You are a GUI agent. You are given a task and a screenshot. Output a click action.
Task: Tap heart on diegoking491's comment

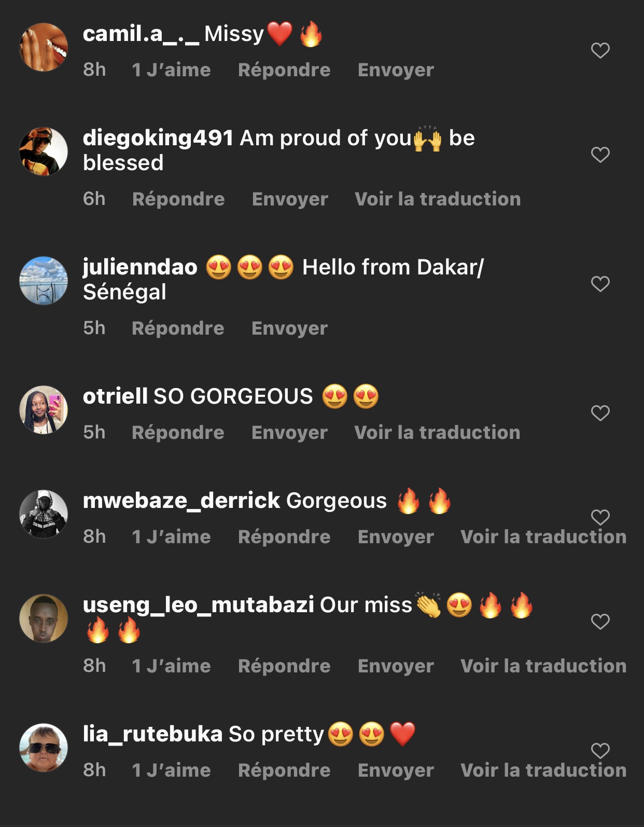(600, 155)
